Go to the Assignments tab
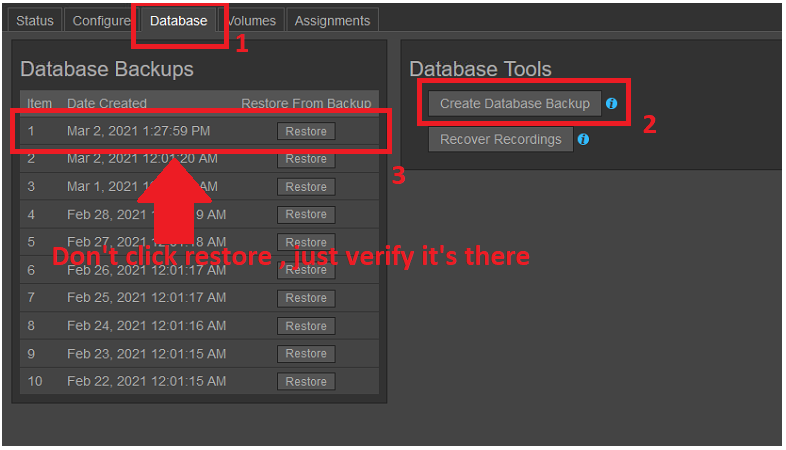The height and width of the screenshot is (450, 786). coord(332,20)
